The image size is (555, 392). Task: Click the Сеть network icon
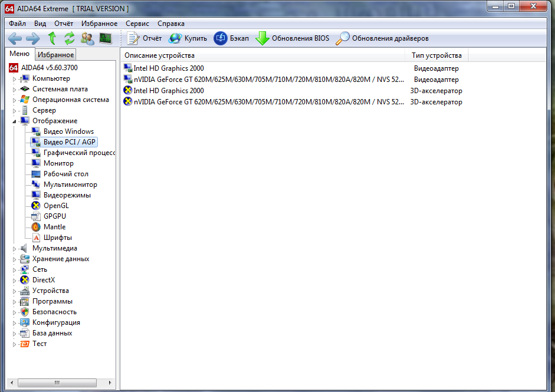24,269
